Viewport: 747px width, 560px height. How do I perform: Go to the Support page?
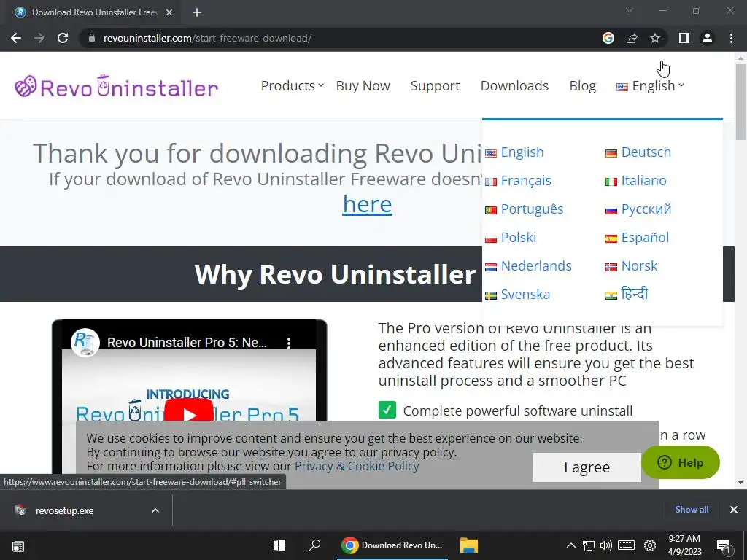pyautogui.click(x=435, y=86)
